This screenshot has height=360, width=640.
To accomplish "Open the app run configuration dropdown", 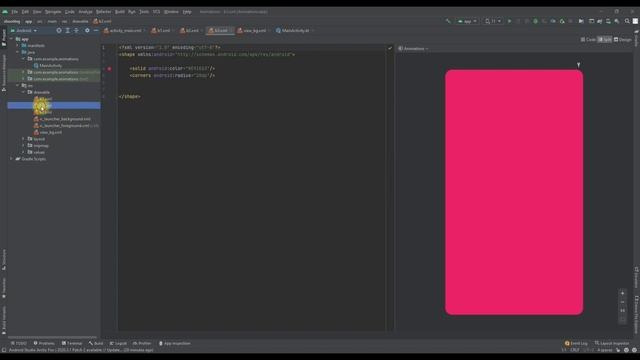I will pyautogui.click(x=467, y=21).
